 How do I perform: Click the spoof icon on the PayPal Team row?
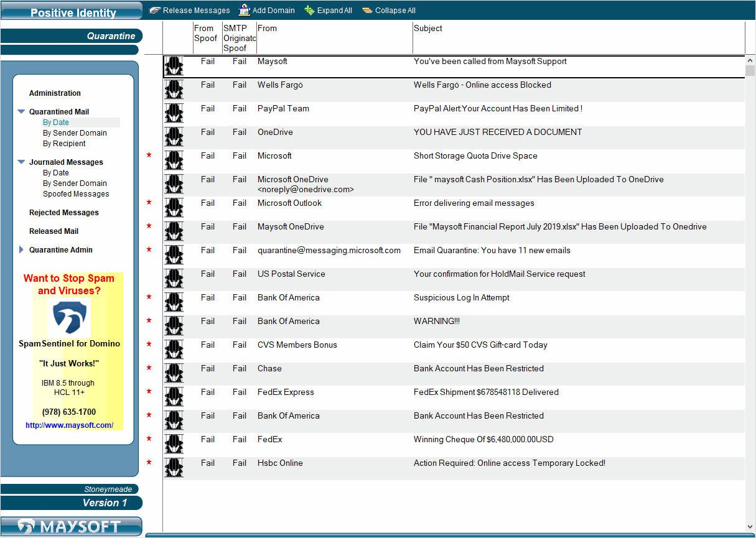point(174,114)
